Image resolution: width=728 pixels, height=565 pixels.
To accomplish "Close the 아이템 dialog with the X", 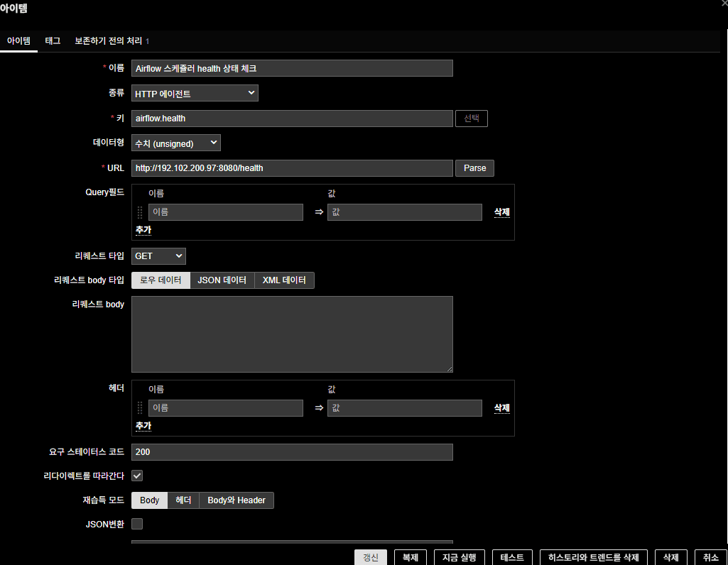I will pos(724,4).
